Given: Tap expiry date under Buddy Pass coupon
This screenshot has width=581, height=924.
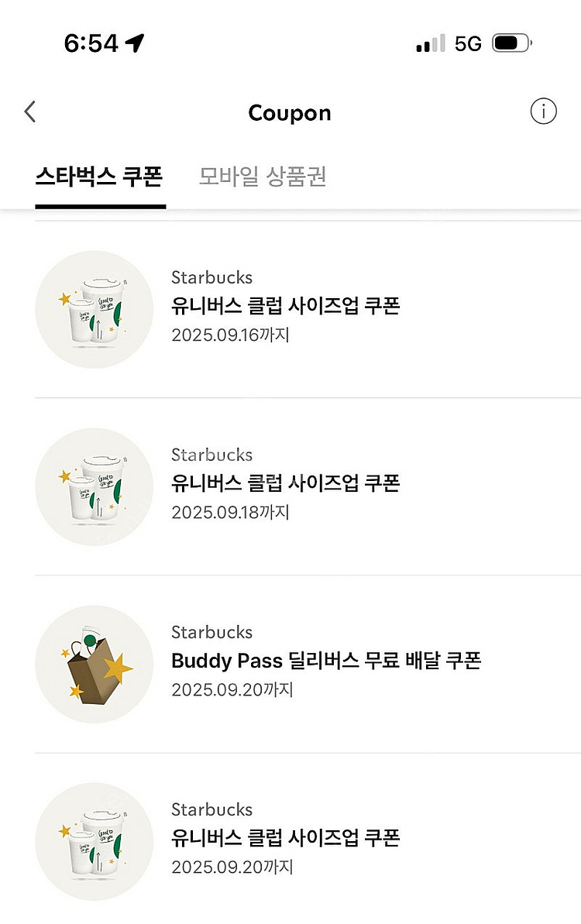Looking at the screenshot, I should coord(232,690).
